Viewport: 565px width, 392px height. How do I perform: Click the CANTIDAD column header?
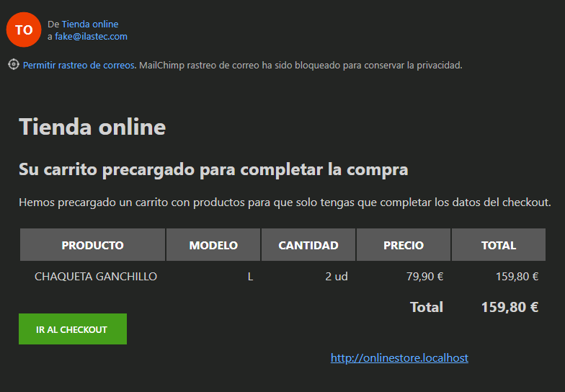(x=308, y=245)
